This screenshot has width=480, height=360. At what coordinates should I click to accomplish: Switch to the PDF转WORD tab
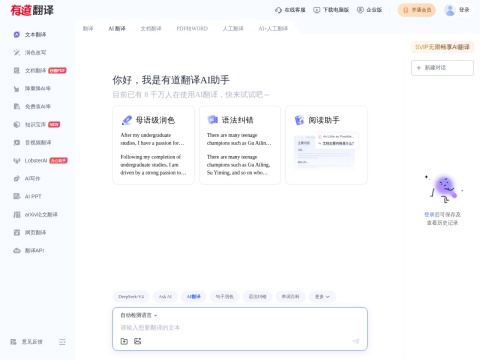point(192,28)
